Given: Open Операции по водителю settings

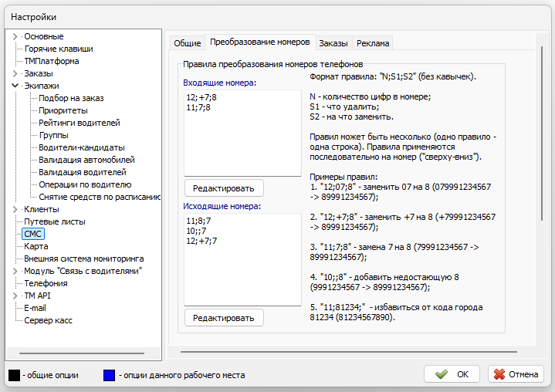Looking at the screenshot, I should point(86,184).
